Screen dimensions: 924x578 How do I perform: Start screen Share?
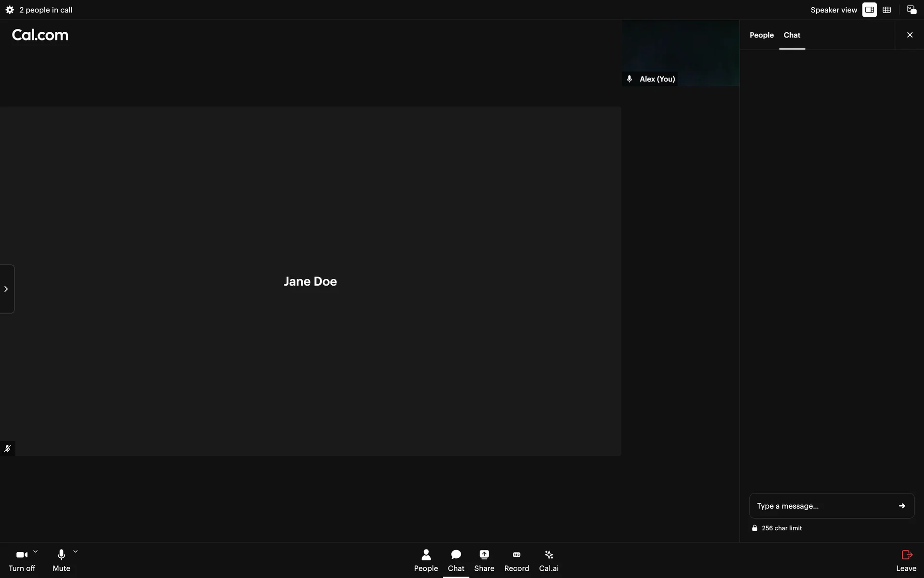(484, 560)
